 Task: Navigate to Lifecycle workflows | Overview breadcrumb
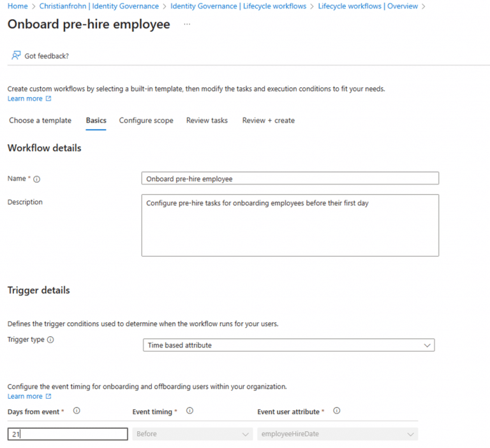coord(367,6)
